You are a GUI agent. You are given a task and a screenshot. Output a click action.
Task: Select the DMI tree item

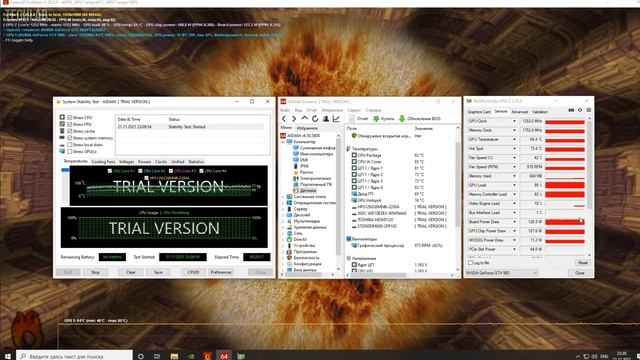(300, 160)
